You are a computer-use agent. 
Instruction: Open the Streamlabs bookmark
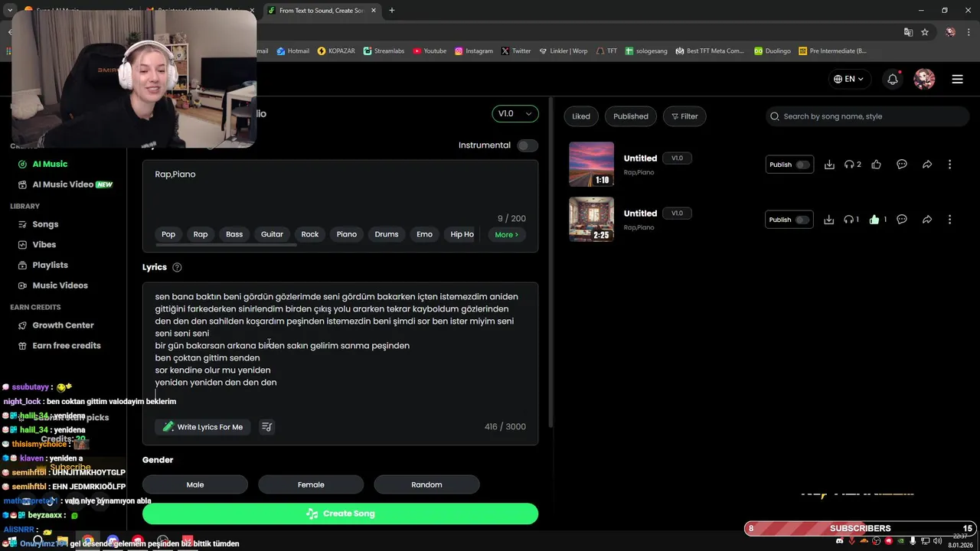coord(384,51)
